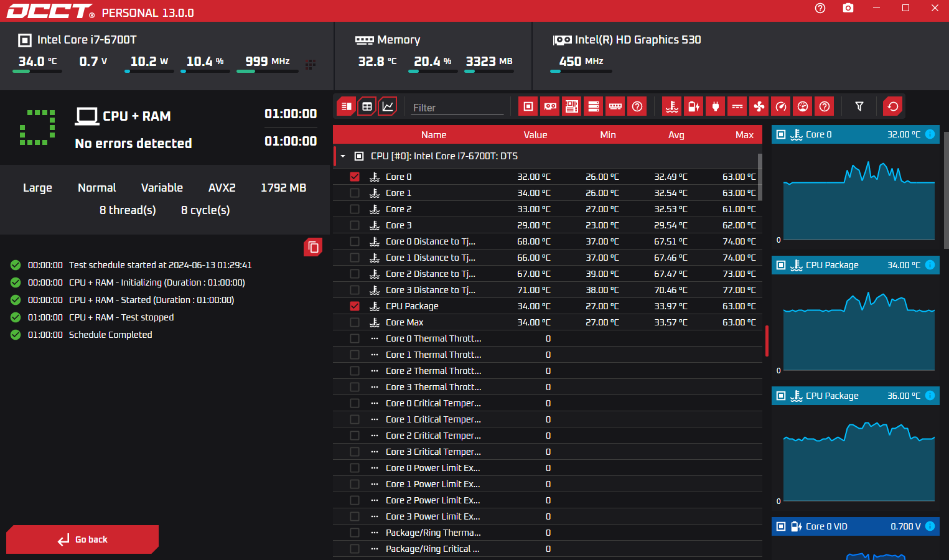Switch to the graph-only view
Image resolution: width=949 pixels, height=560 pixels.
(x=388, y=106)
